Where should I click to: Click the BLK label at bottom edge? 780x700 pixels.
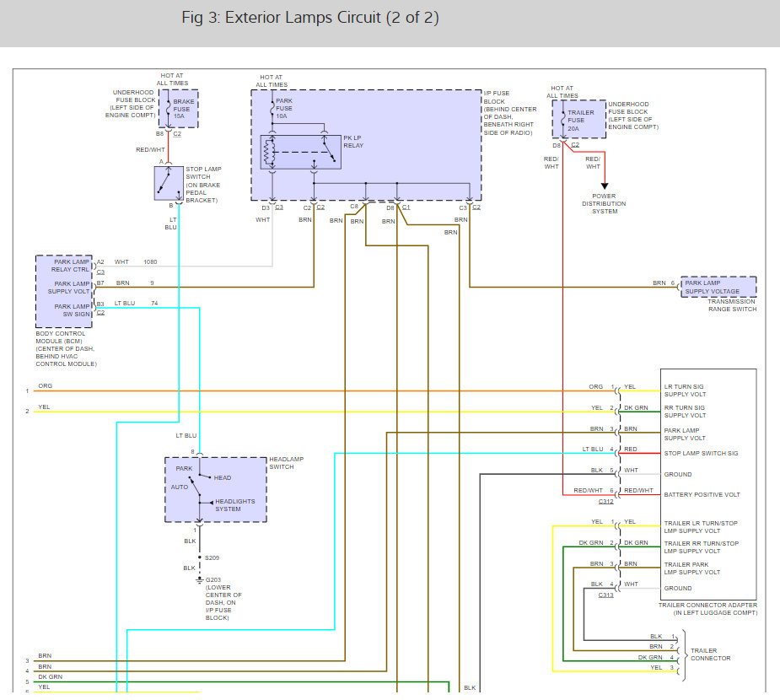coord(470,688)
